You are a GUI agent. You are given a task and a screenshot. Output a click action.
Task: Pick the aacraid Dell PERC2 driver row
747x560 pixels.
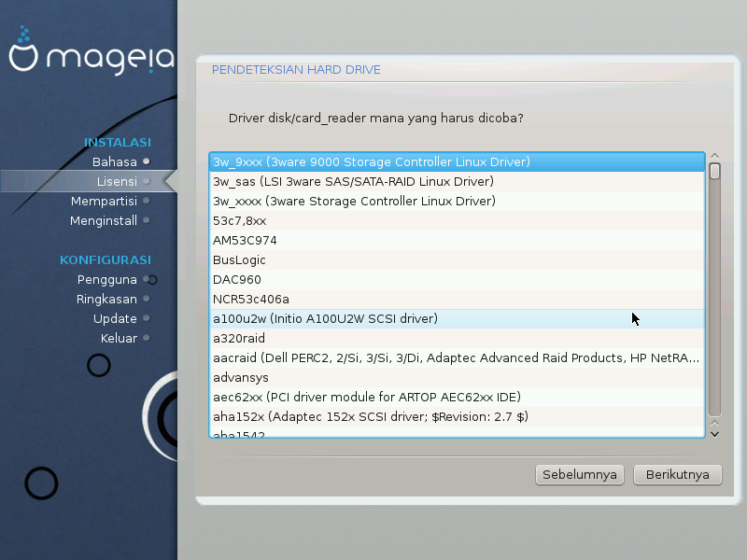[x=457, y=357]
